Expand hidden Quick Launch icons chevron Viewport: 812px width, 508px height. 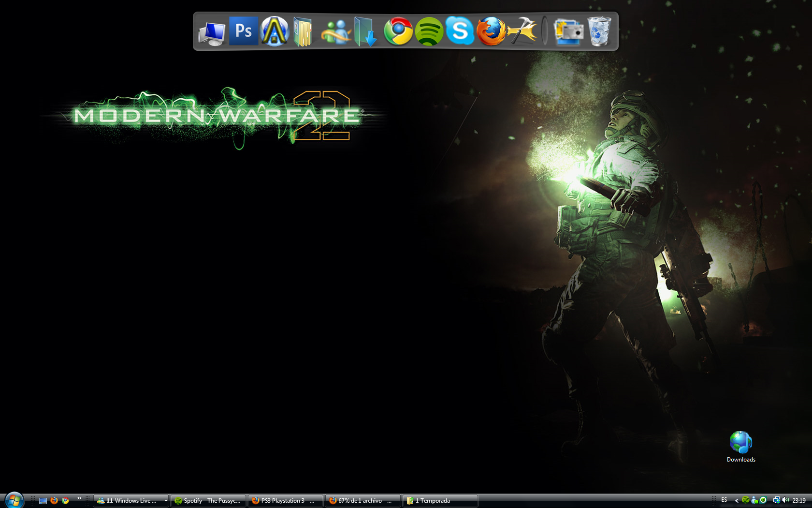pos(79,498)
